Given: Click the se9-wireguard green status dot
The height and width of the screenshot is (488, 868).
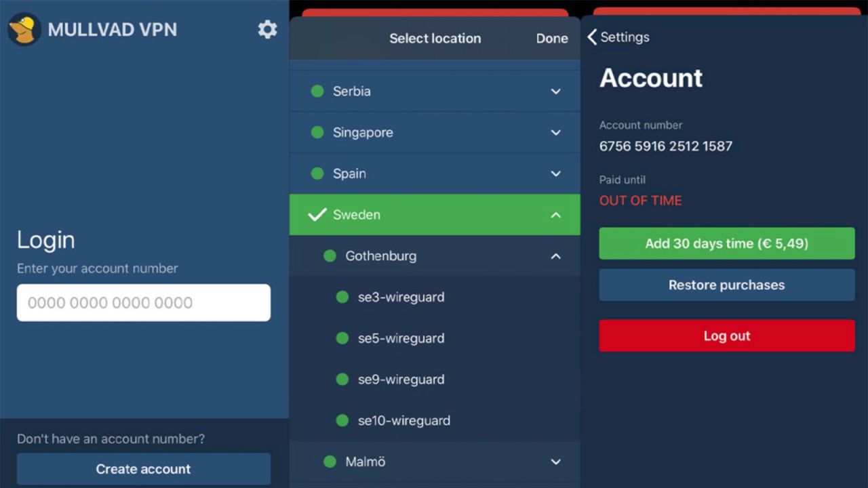Looking at the screenshot, I should [342, 380].
